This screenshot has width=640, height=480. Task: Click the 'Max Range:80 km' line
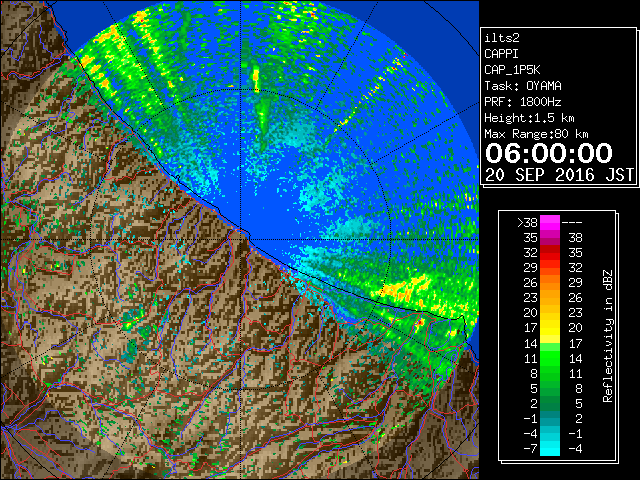(536, 134)
